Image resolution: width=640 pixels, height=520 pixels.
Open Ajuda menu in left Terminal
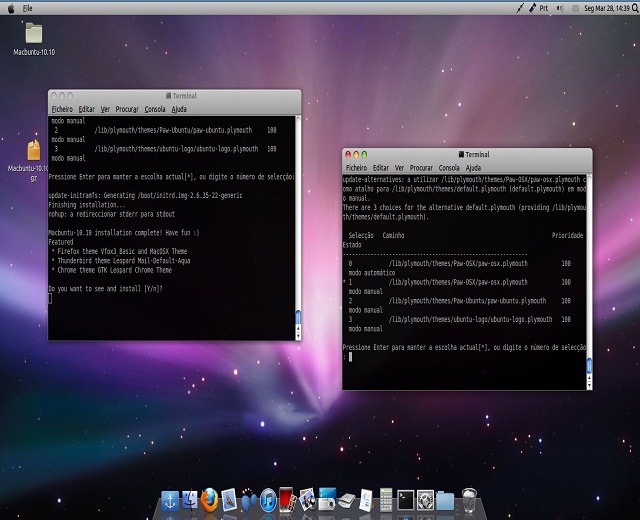[x=179, y=108]
